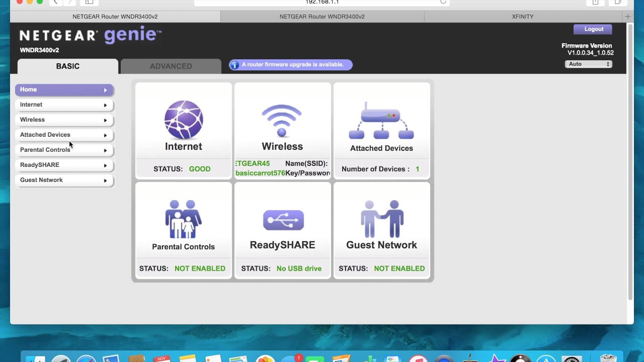The image size is (644, 362).
Task: Click the 192.168.1.1 address bar
Action: pos(322,3)
